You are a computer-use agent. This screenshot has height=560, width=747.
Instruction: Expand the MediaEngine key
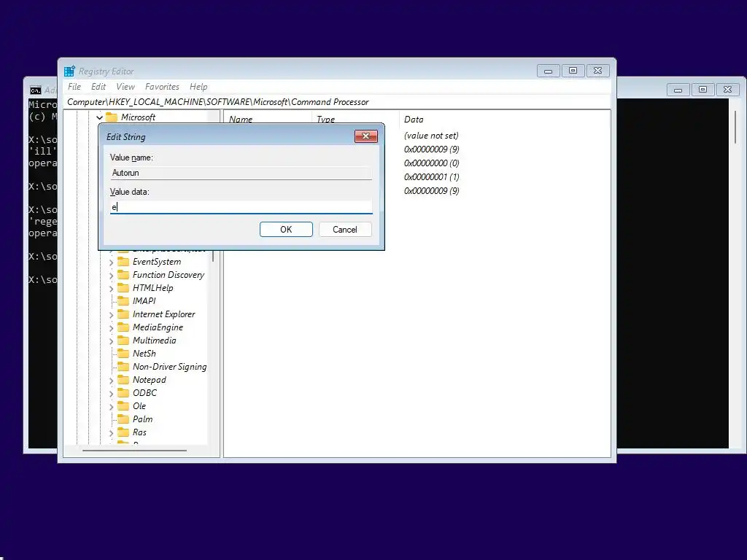(x=111, y=328)
